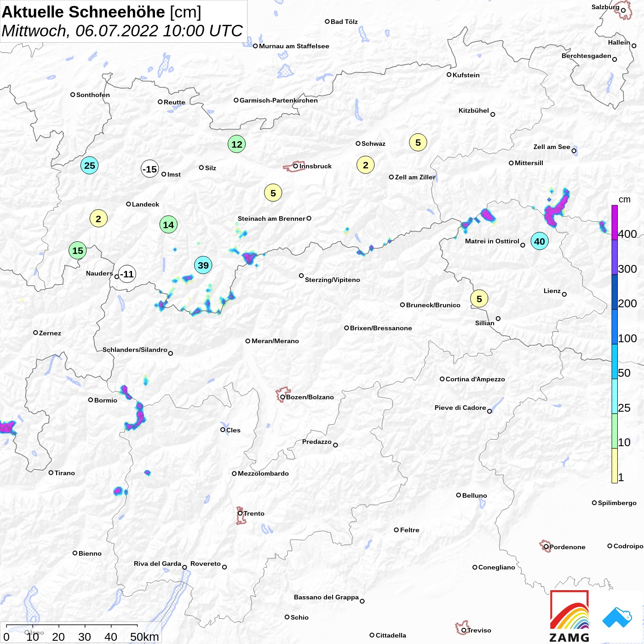This screenshot has height=644, width=644.
Task: Select the -15 station marker near Imst
Action: (150, 169)
